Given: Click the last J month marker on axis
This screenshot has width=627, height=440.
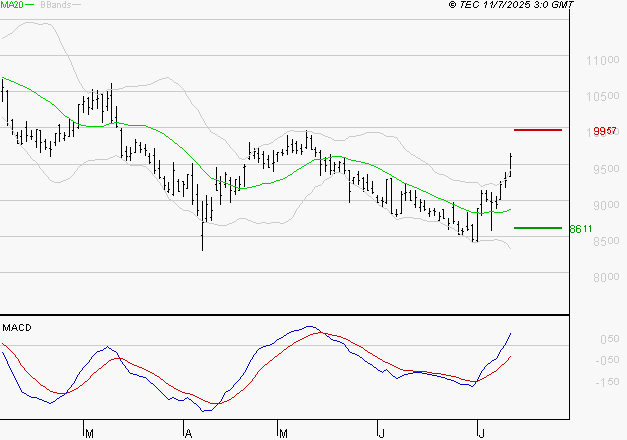Looking at the screenshot, I should [x=479, y=433].
